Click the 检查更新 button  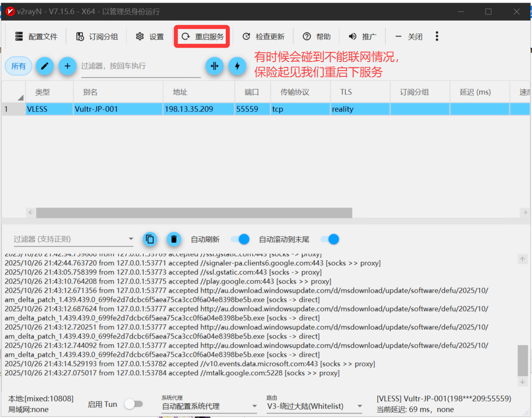click(264, 36)
